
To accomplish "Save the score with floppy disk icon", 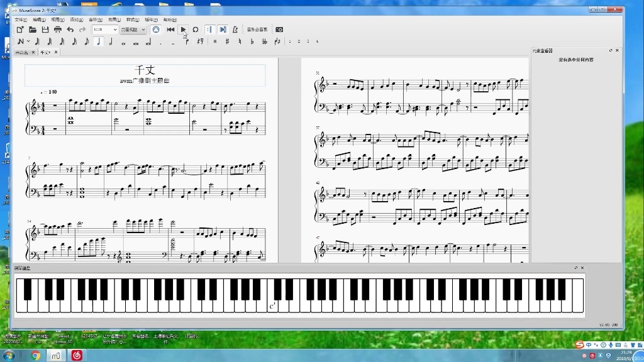I will [x=45, y=30].
